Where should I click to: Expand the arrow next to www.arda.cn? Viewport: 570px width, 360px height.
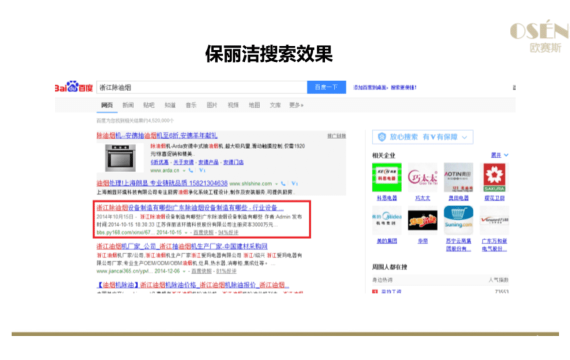coord(184,171)
